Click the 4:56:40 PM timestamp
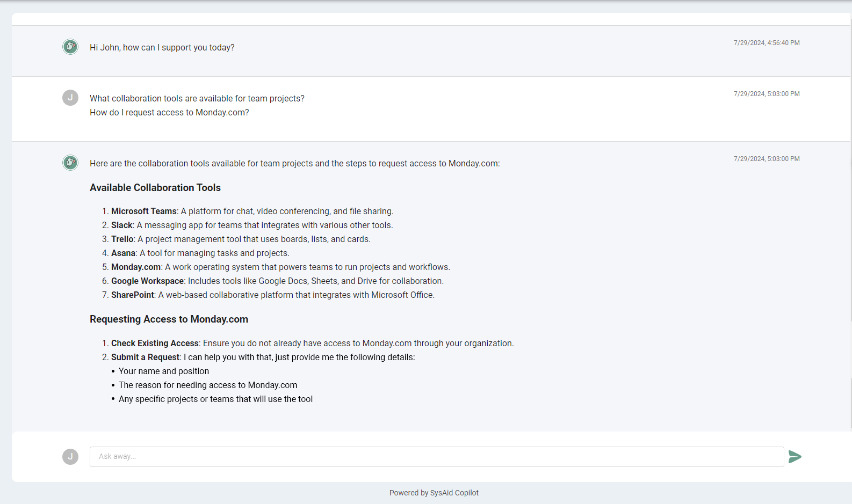Screen dimensions: 852x504 [x=767, y=43]
